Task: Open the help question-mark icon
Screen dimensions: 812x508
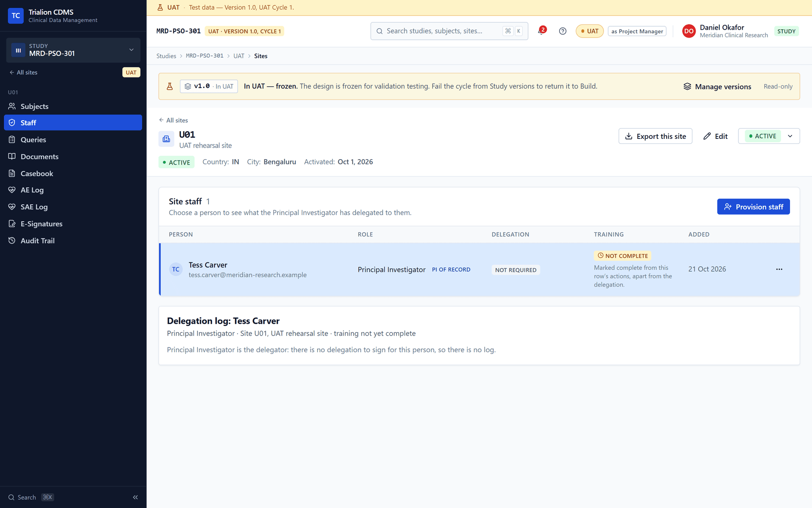Action: pyautogui.click(x=562, y=31)
